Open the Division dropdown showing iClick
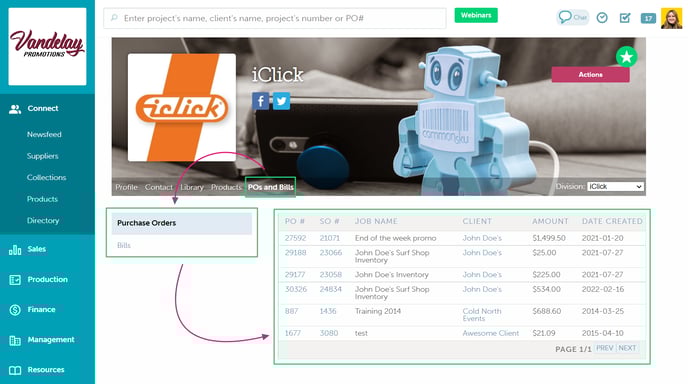 pyautogui.click(x=616, y=187)
